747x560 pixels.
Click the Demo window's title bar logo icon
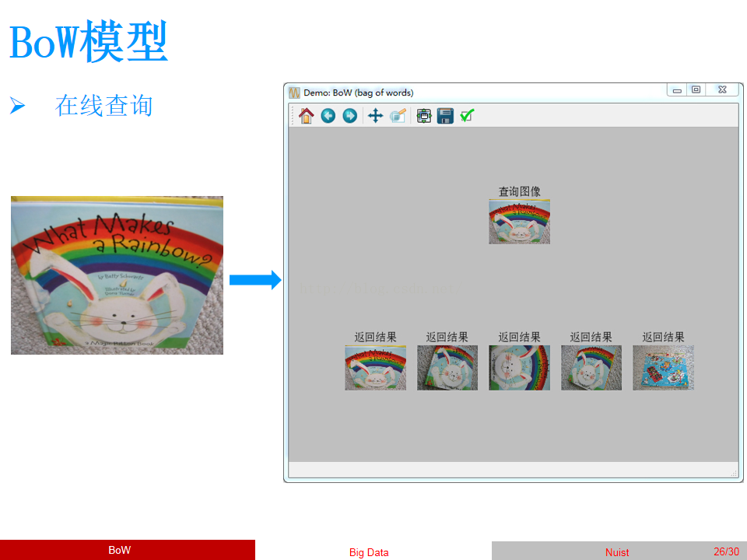point(294,93)
